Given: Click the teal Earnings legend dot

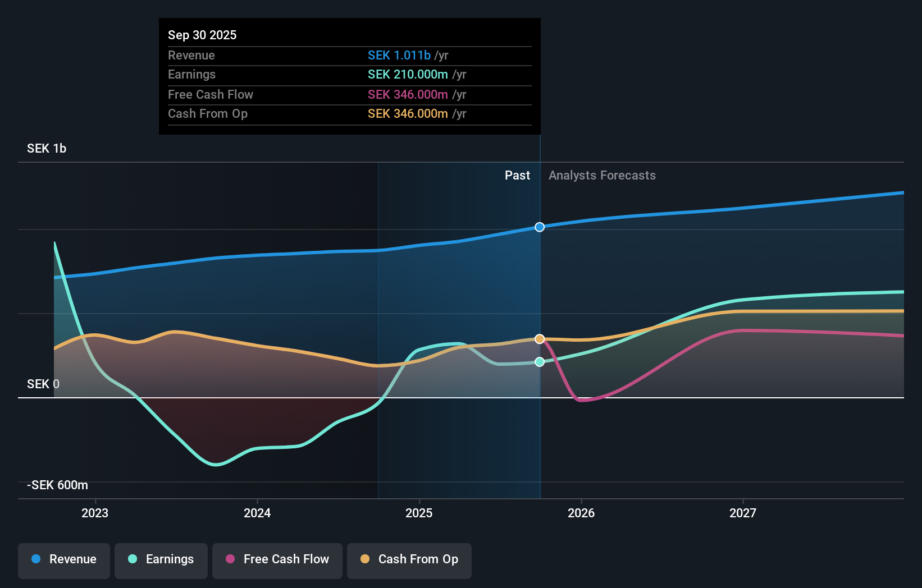Looking at the screenshot, I should pyautogui.click(x=132, y=559).
